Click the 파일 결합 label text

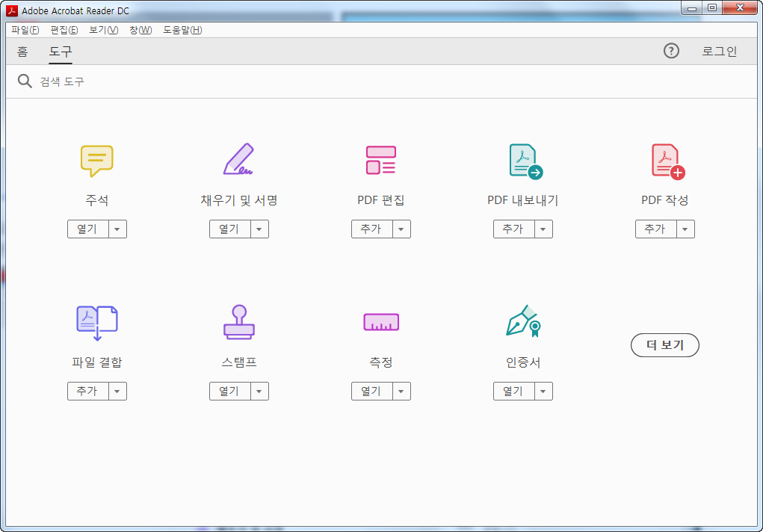click(97, 362)
